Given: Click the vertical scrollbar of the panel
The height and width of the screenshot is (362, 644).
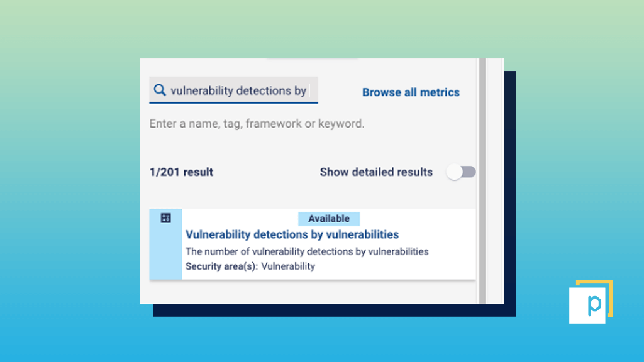Looking at the screenshot, I should coord(482,181).
